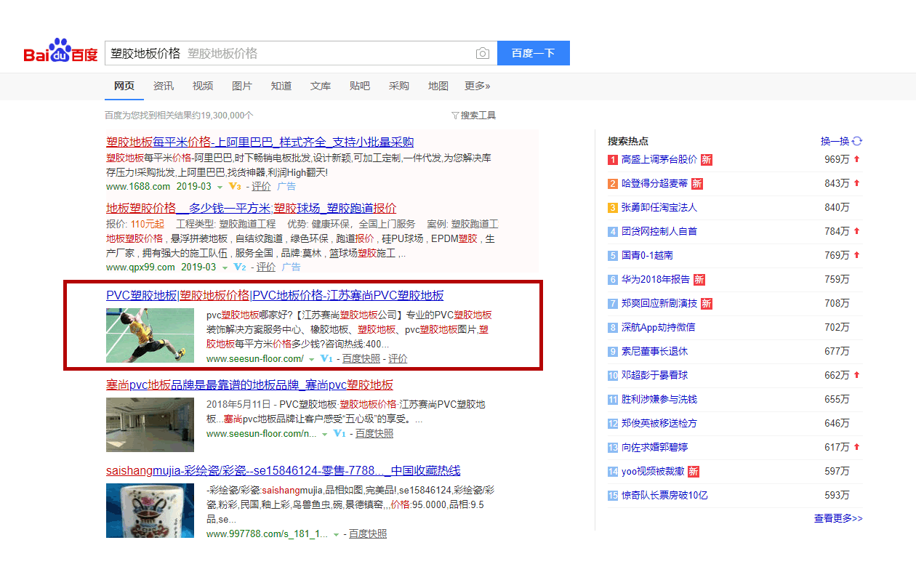916x588 pixels.
Task: Open the 知道 tab
Action: coord(281,86)
